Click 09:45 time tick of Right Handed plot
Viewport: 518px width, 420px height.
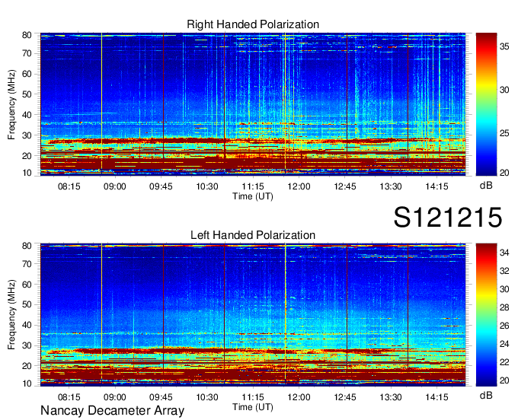[161, 186]
